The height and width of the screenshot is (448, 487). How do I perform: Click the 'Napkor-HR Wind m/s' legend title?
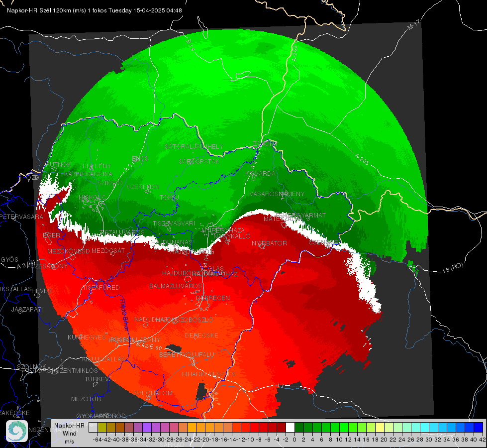pos(69,433)
